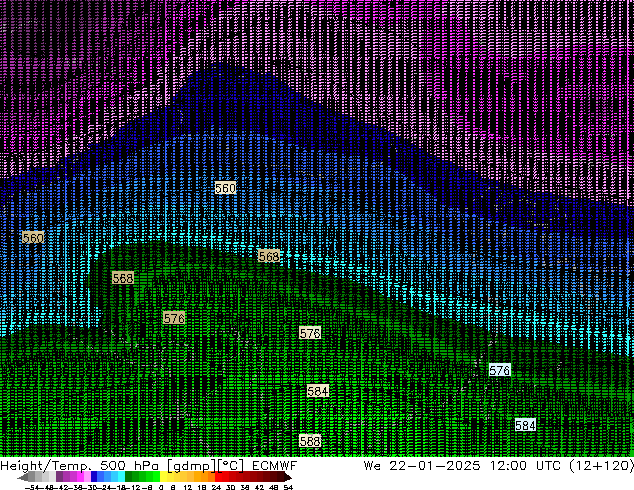This screenshot has width=634, height=490.
Task: Click the Height/Temp. title text
Action: point(45,466)
